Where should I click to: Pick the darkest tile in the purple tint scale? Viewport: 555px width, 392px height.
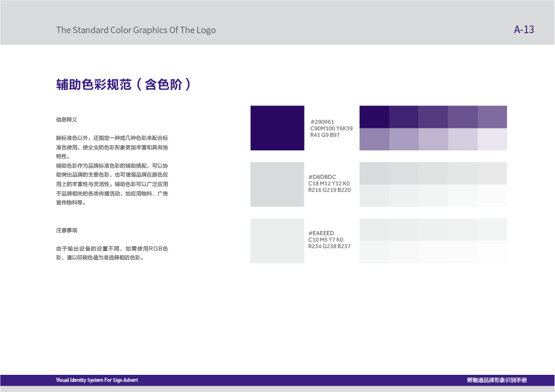pos(374,117)
